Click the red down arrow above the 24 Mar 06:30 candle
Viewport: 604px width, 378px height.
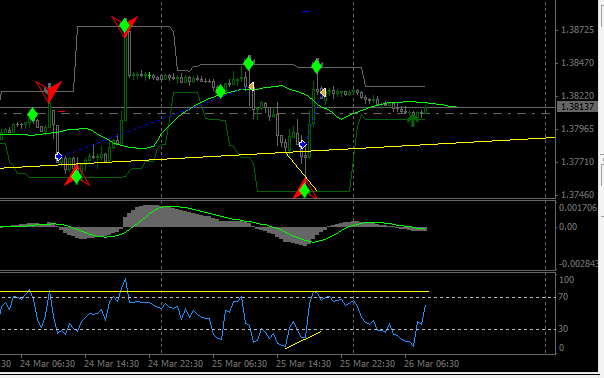click(x=49, y=91)
